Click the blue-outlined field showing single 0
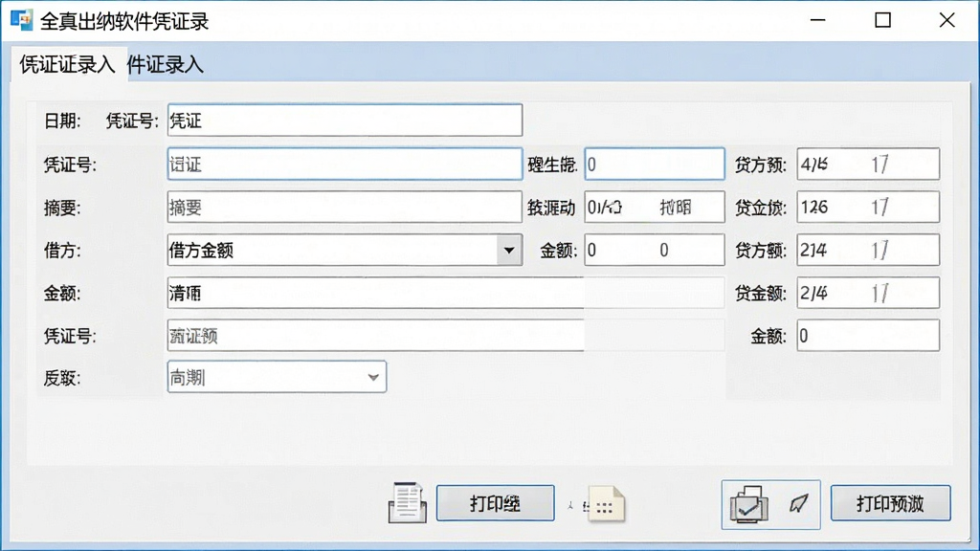 pyautogui.click(x=655, y=165)
